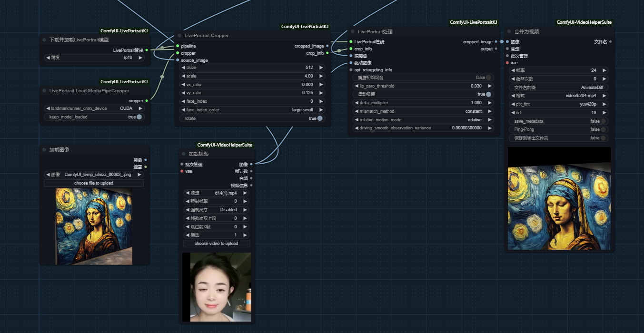This screenshot has height=333, width=644.
Task: Click the lip_zero_threshold value field
Action: (x=423, y=86)
